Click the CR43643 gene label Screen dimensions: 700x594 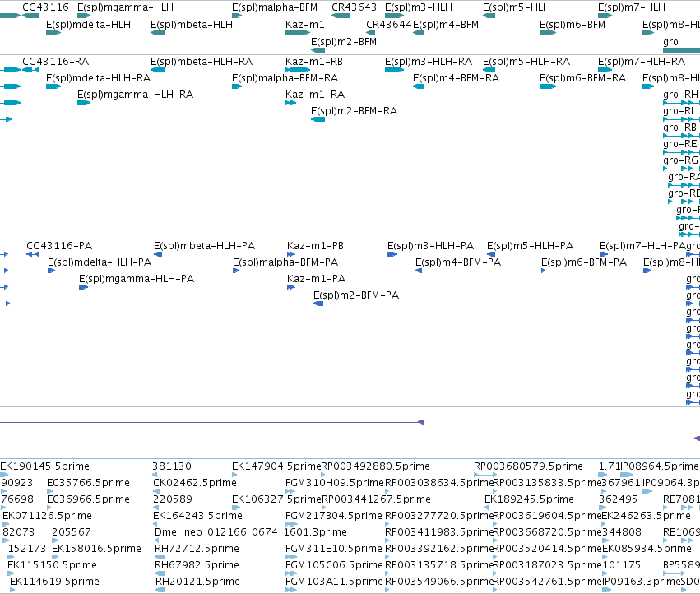[x=354, y=7]
